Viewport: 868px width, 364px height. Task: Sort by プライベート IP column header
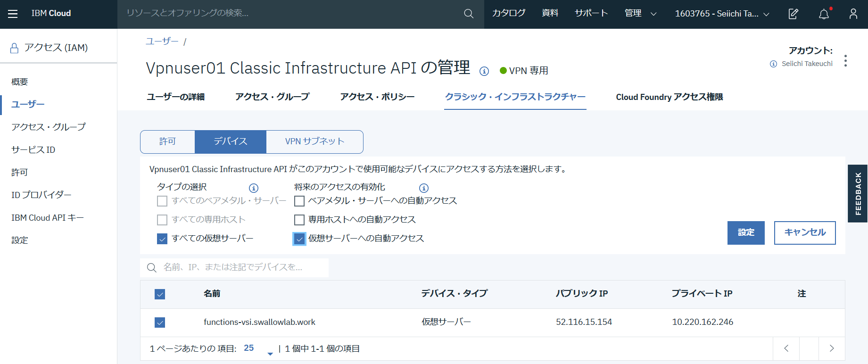(x=702, y=294)
